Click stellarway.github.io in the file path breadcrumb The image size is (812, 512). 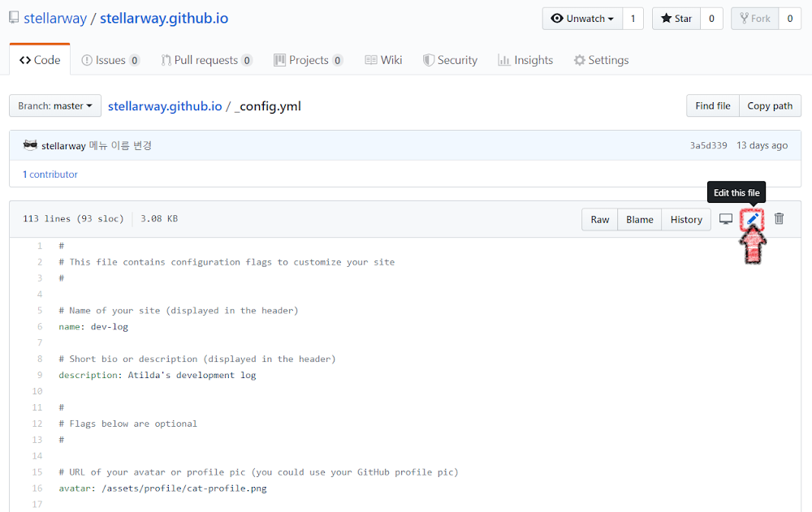tap(165, 106)
